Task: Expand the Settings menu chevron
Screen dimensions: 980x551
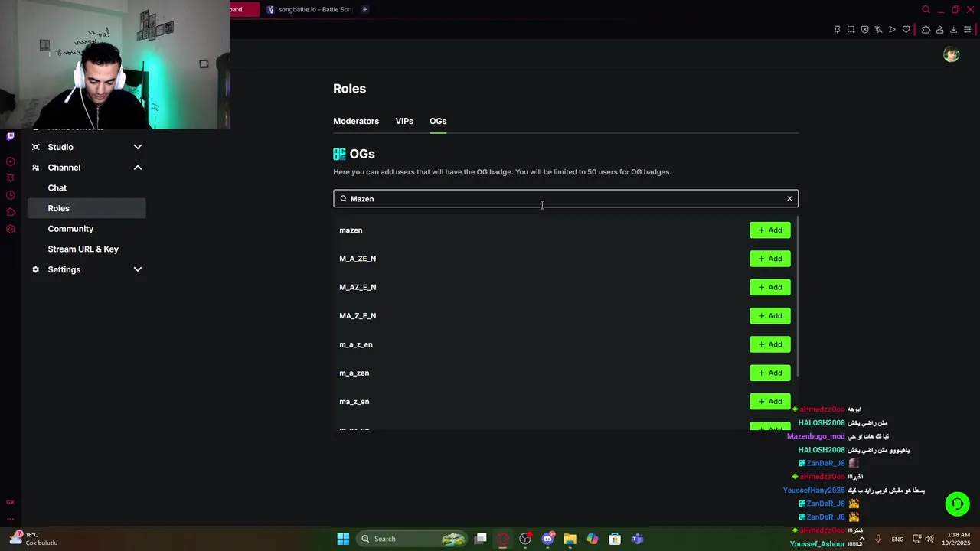Action: point(138,269)
